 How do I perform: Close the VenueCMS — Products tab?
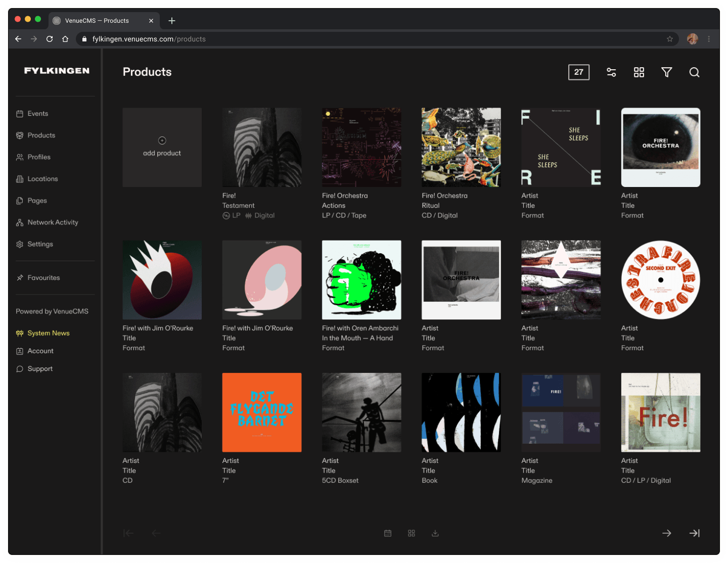[x=151, y=21]
